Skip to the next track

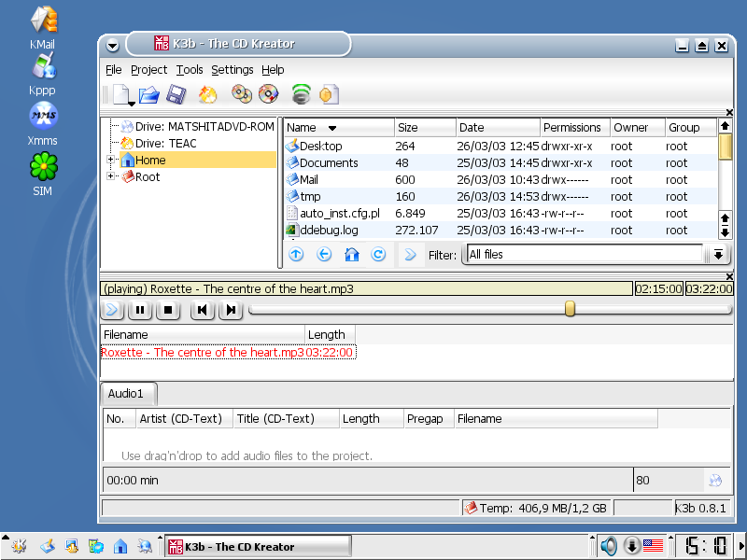[x=231, y=310]
